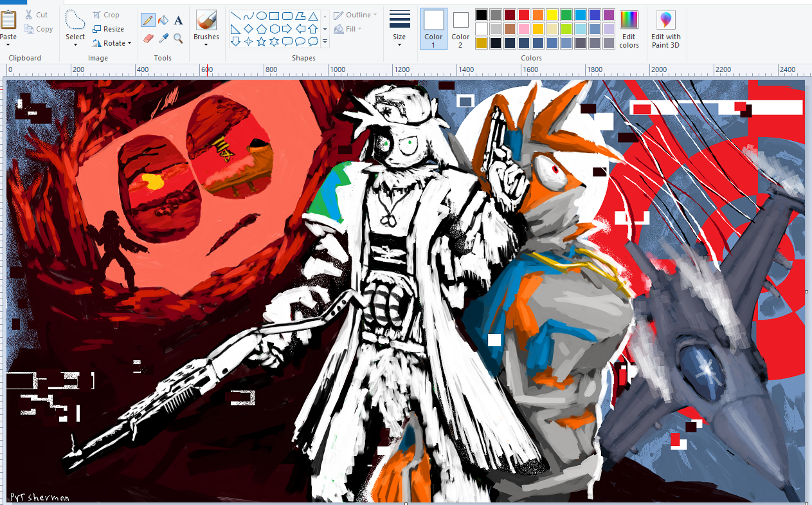Pick the brown color swatch
This screenshot has width=812, height=505.
coord(510,29)
